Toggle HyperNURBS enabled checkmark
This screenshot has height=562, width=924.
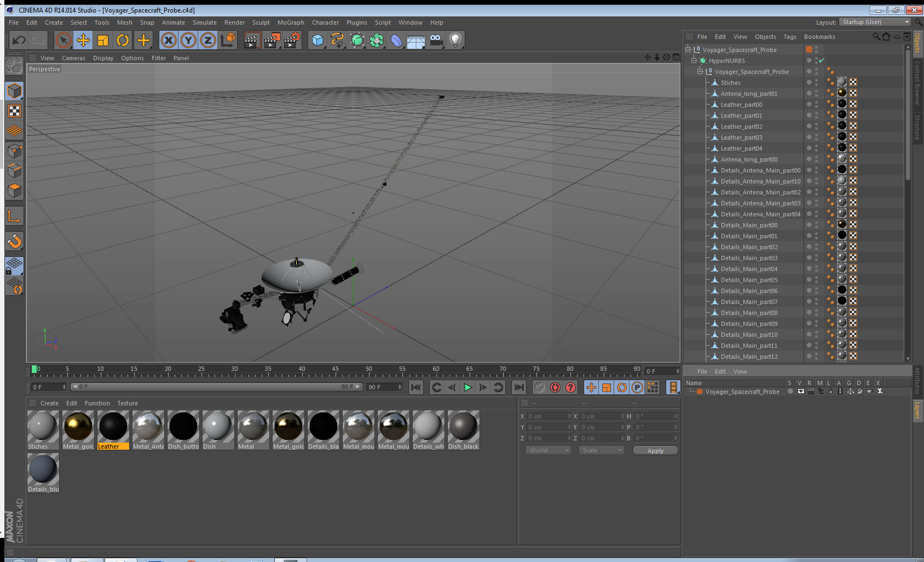822,60
